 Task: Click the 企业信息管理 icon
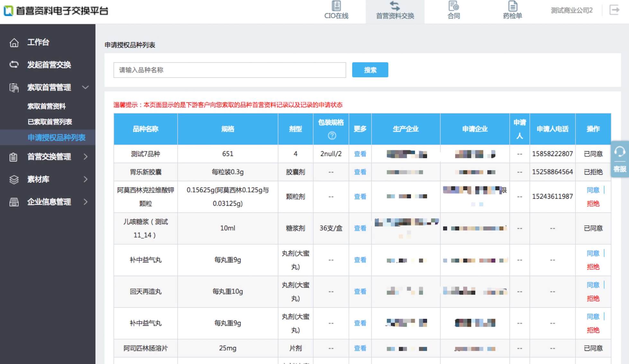pos(14,202)
